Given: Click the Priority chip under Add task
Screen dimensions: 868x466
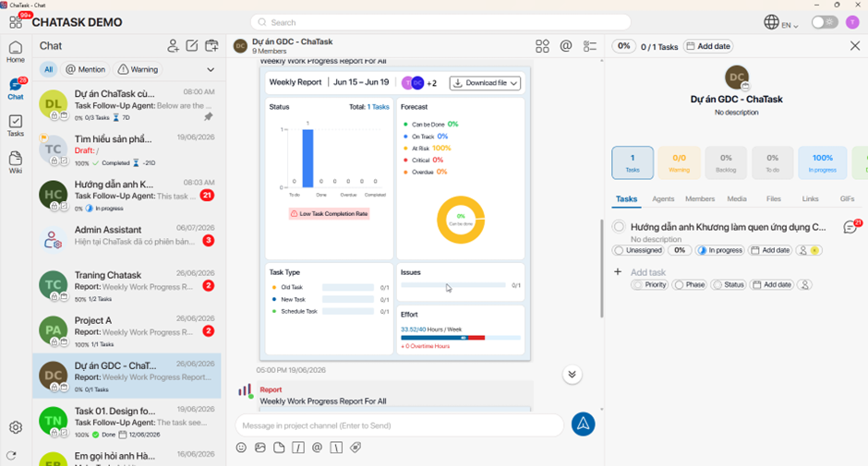Looking at the screenshot, I should (650, 284).
